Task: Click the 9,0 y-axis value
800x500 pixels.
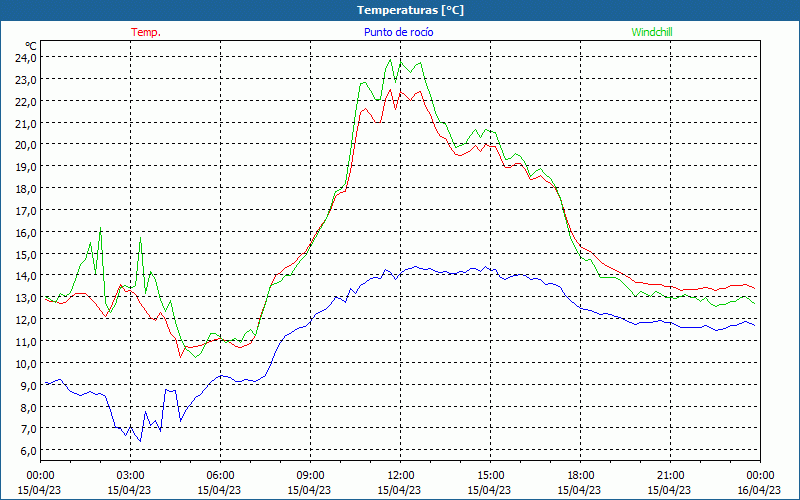Action: coord(28,385)
